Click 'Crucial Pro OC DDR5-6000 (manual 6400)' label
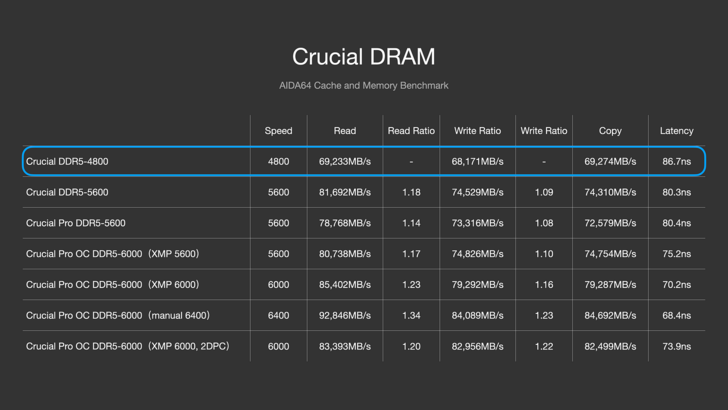Viewport: 728px width, 410px height. pos(118,315)
